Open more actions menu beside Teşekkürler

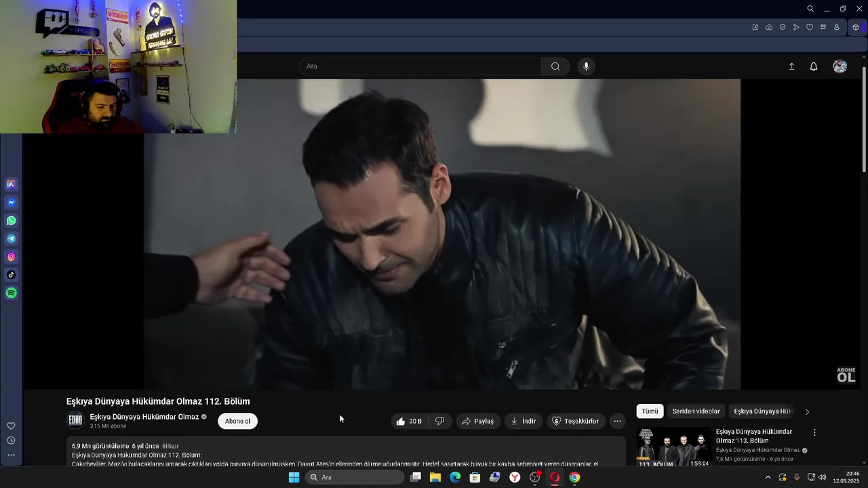[x=617, y=421]
